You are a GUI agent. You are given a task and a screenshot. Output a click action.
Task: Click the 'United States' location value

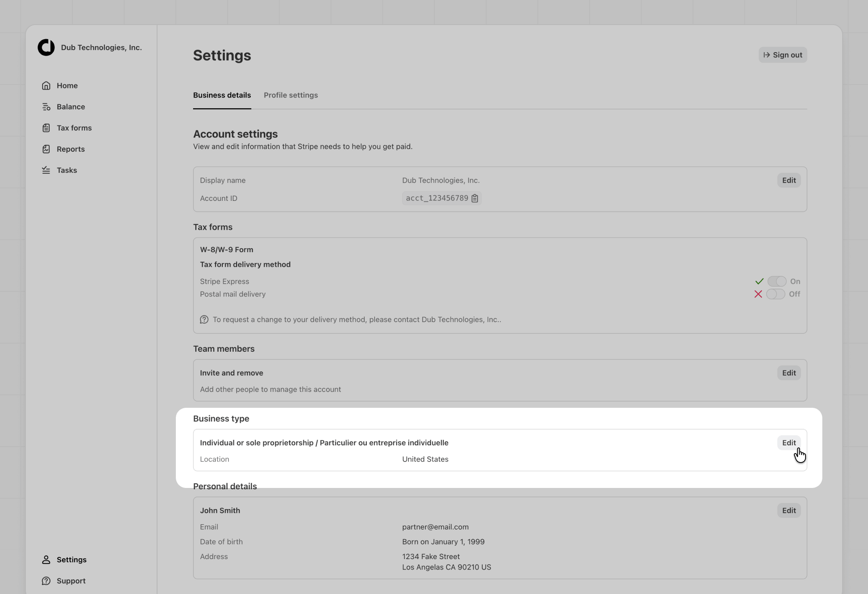pos(425,459)
